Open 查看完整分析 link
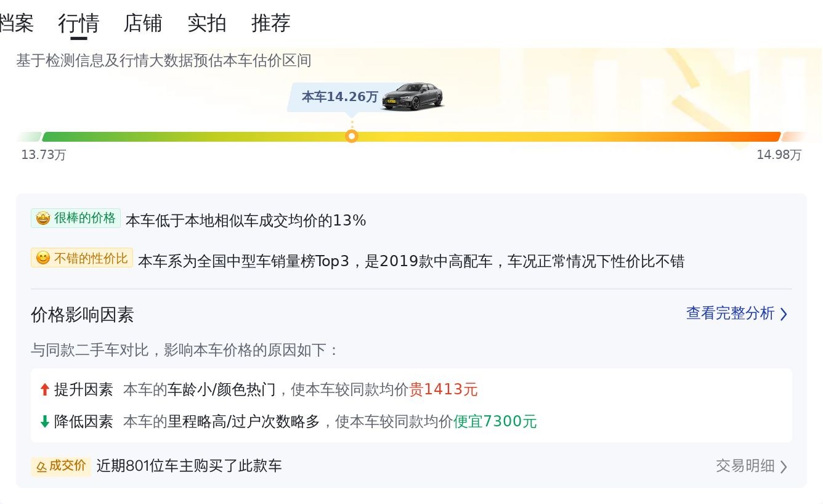The width and height of the screenshot is (823, 504). [x=730, y=314]
